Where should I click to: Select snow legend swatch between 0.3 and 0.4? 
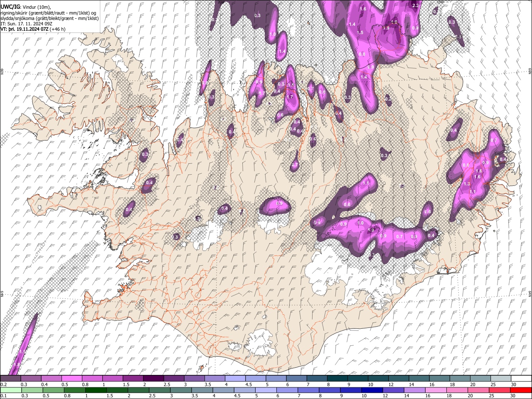point(31,378)
